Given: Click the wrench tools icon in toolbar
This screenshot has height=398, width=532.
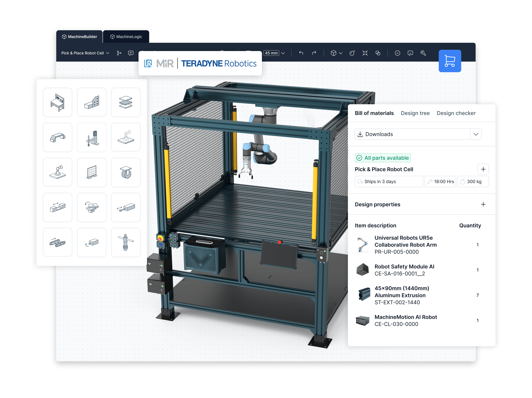Looking at the screenshot, I should (x=423, y=53).
